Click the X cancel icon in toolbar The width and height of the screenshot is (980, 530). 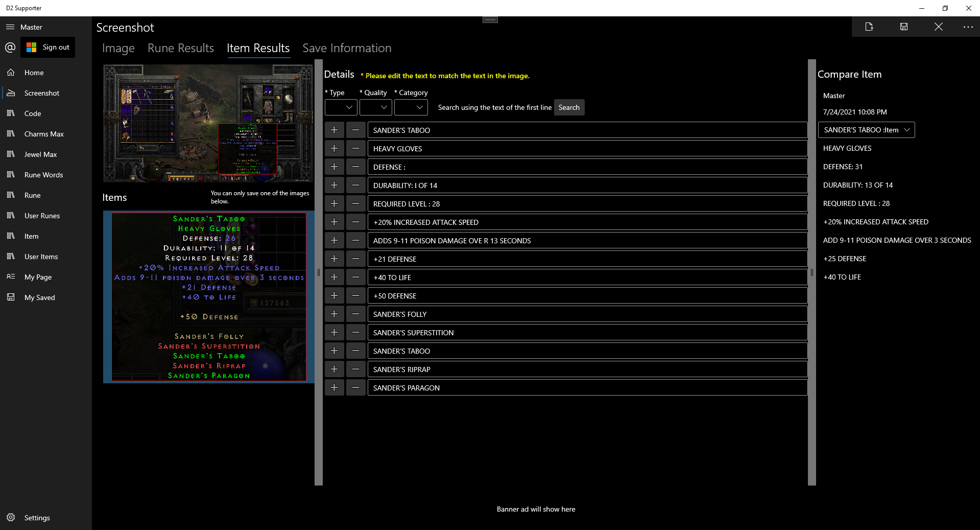pyautogui.click(x=939, y=27)
